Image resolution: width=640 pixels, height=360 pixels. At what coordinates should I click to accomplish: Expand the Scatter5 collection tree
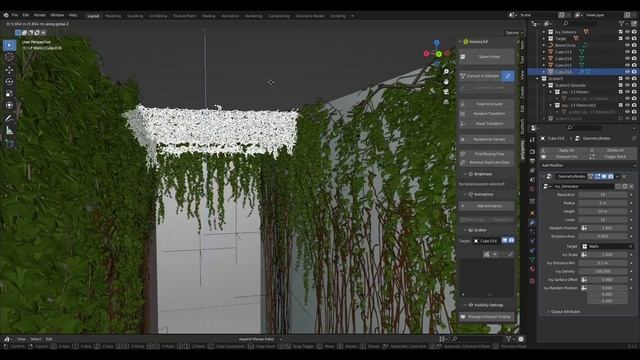(538, 78)
